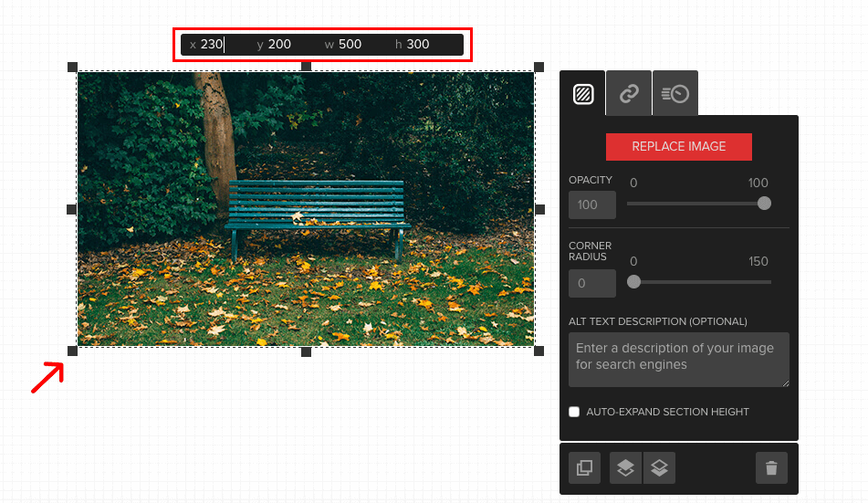The width and height of the screenshot is (868, 503).
Task: Click the corner radius slider handle
Action: 633,282
